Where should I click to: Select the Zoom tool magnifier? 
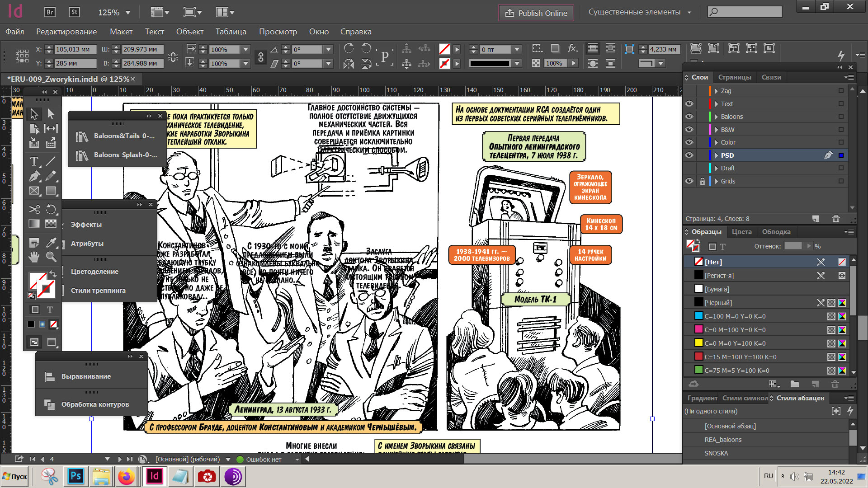[x=51, y=257]
